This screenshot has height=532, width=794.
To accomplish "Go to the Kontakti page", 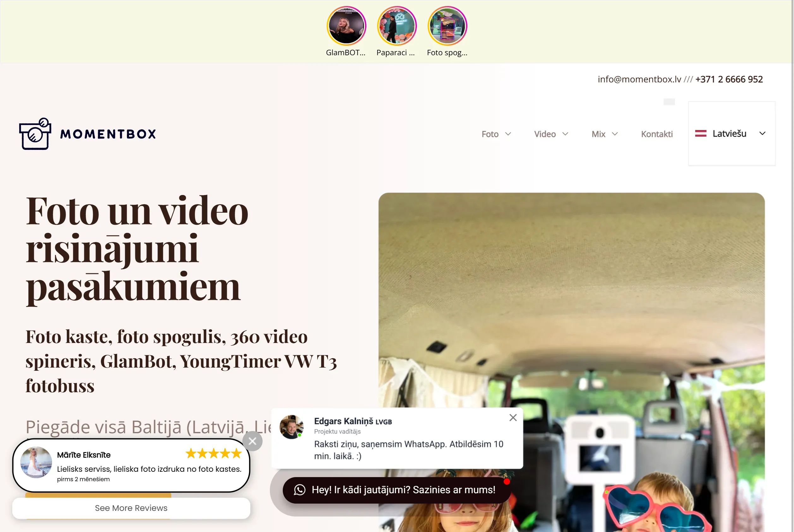I will 657,134.
